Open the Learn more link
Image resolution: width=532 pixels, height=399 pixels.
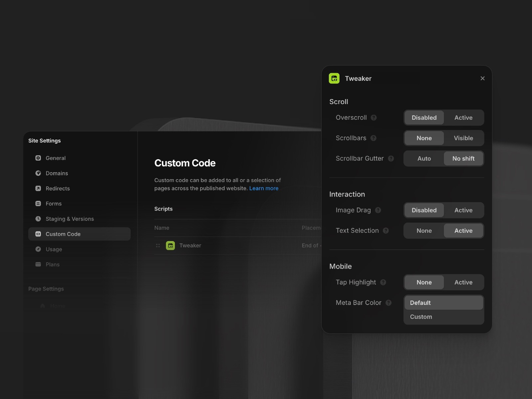pyautogui.click(x=264, y=188)
